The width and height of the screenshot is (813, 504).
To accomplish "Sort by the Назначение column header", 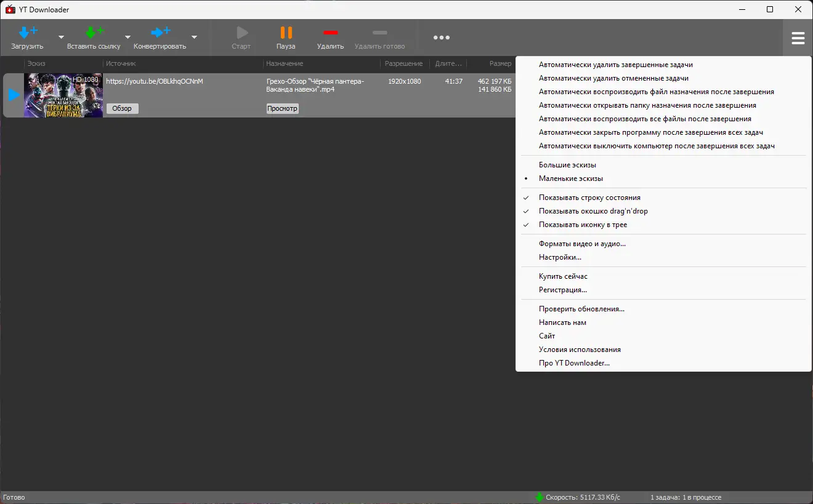I will coord(322,63).
